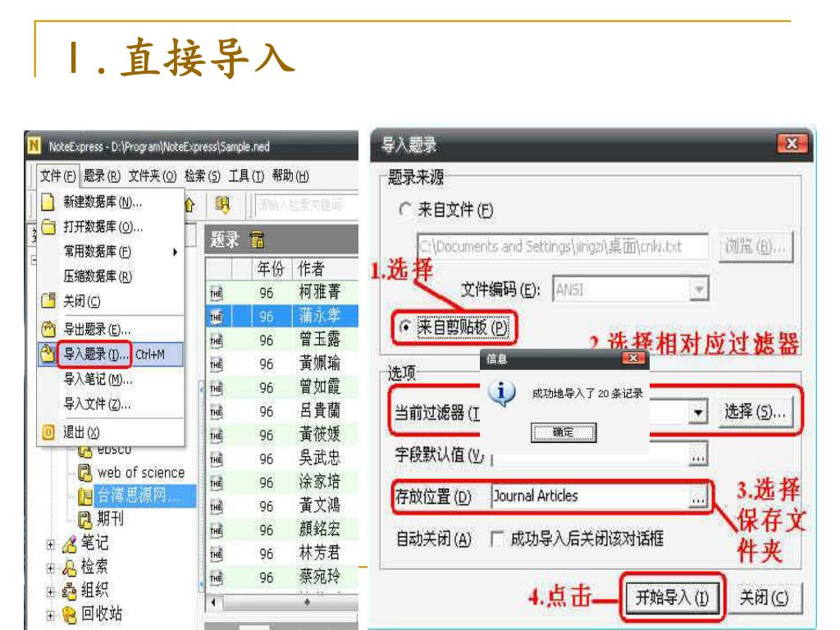
Task: Click the search keyword input box
Action: (307, 204)
